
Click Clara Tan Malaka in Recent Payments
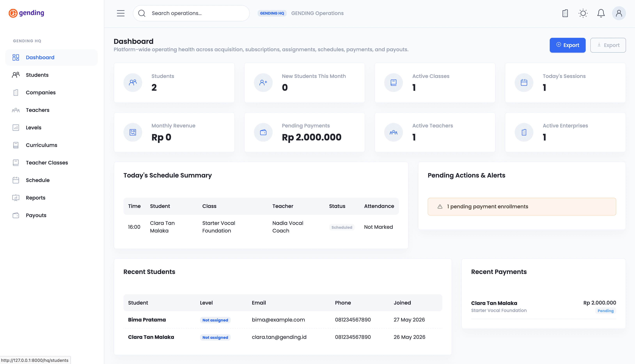(x=494, y=303)
